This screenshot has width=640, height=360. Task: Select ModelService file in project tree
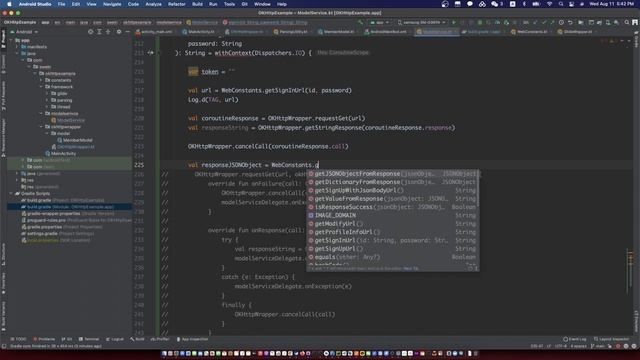click(68, 120)
